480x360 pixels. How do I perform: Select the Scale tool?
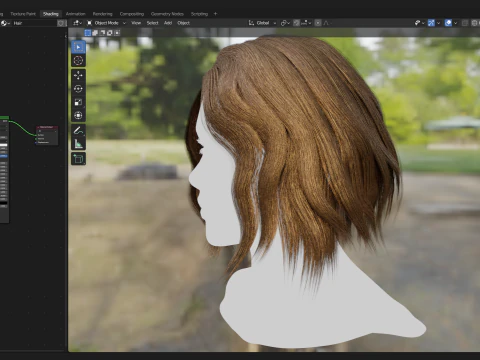coord(78,102)
